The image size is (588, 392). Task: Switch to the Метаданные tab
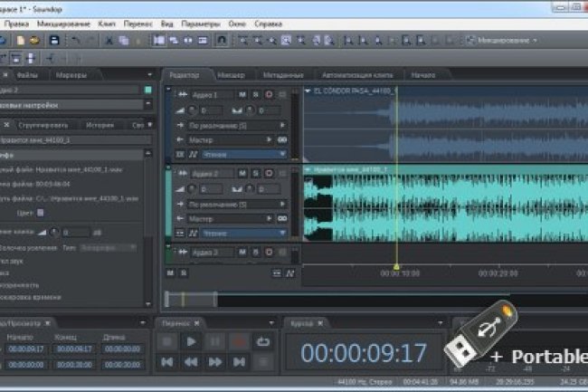283,75
